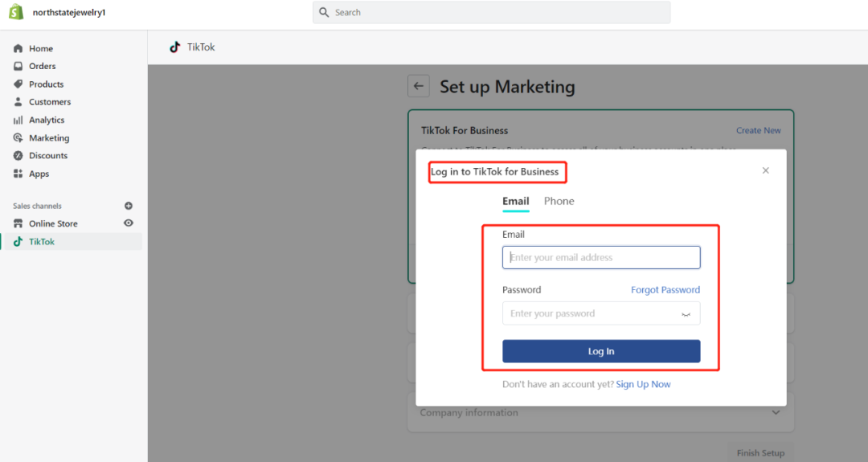868x462 pixels.
Task: Click the Customers person icon
Action: [18, 102]
